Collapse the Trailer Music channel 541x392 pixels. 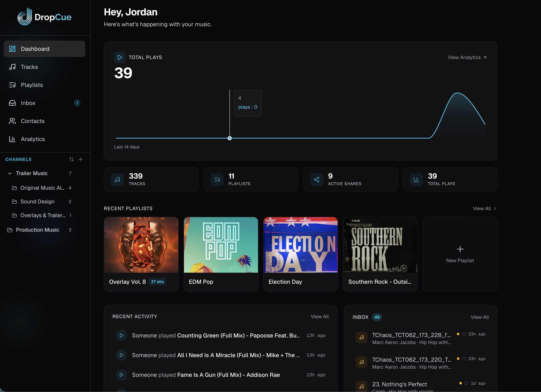tap(10, 173)
